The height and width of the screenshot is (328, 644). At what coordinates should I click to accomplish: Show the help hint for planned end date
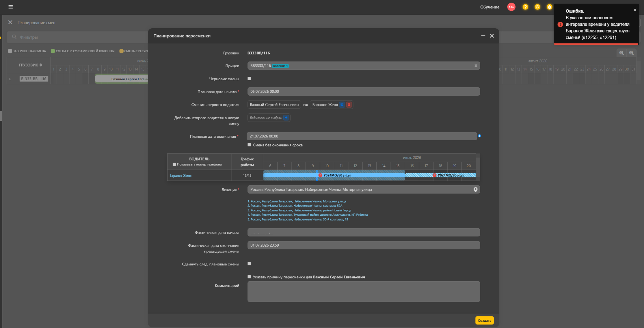pos(479,136)
